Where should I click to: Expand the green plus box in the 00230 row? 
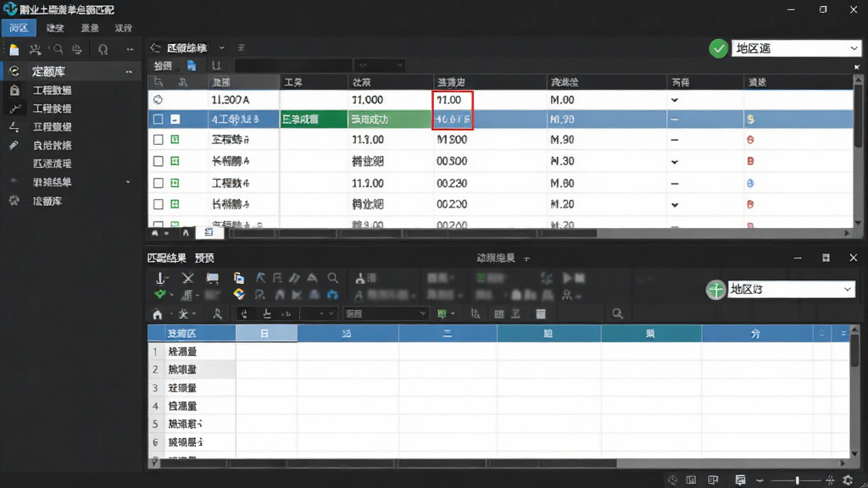point(175,183)
